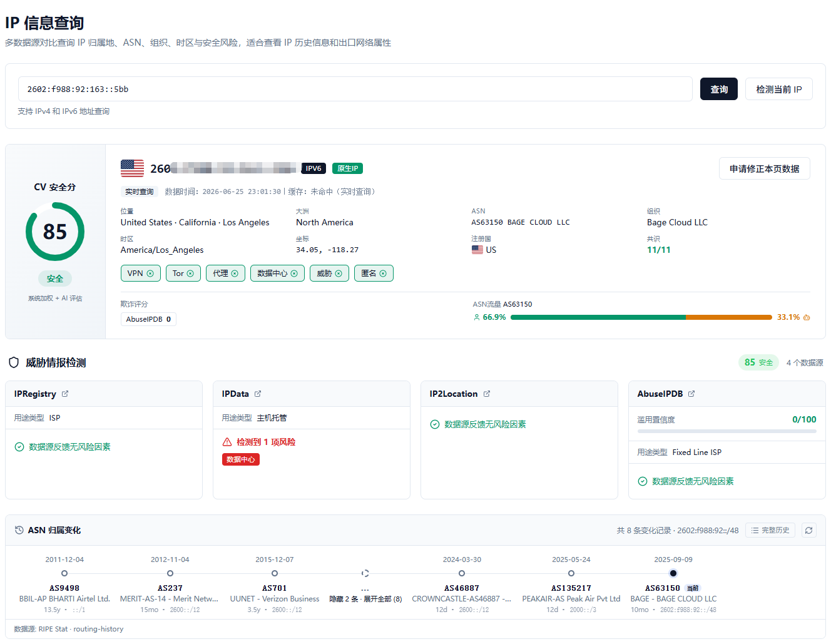Expand the collapsed timeline ellipsis marker
This screenshot has height=644, width=831.
pyautogui.click(x=365, y=573)
